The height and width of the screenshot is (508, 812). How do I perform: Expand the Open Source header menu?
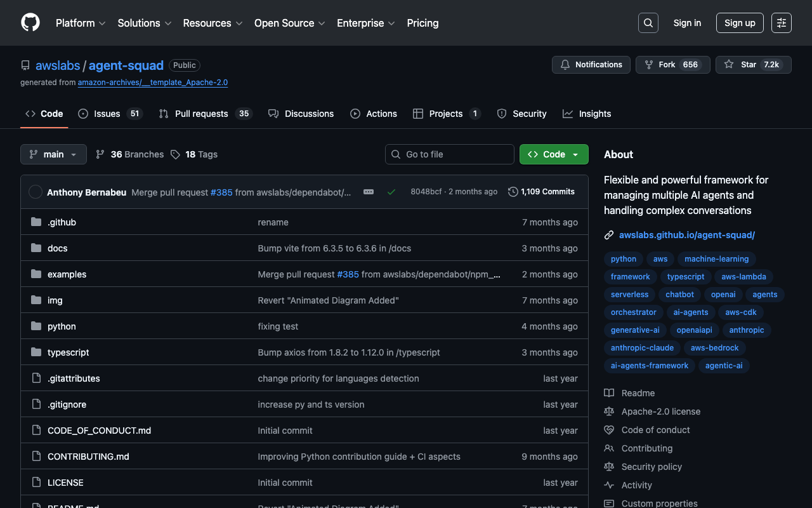tap(289, 23)
